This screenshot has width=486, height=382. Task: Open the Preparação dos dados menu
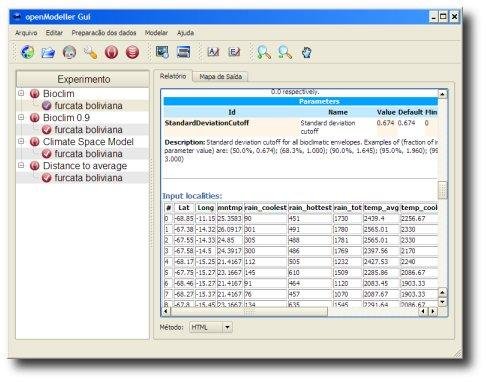104,33
